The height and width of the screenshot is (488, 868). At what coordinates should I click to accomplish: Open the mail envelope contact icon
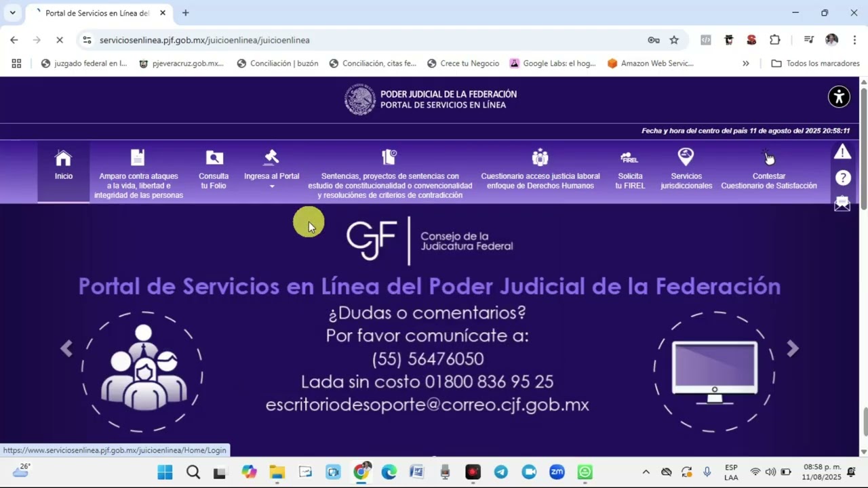(x=842, y=203)
